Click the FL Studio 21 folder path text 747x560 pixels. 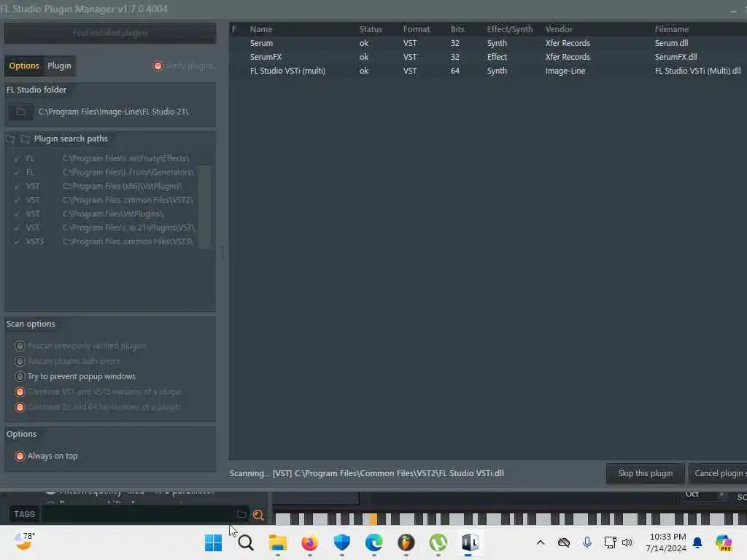113,112
